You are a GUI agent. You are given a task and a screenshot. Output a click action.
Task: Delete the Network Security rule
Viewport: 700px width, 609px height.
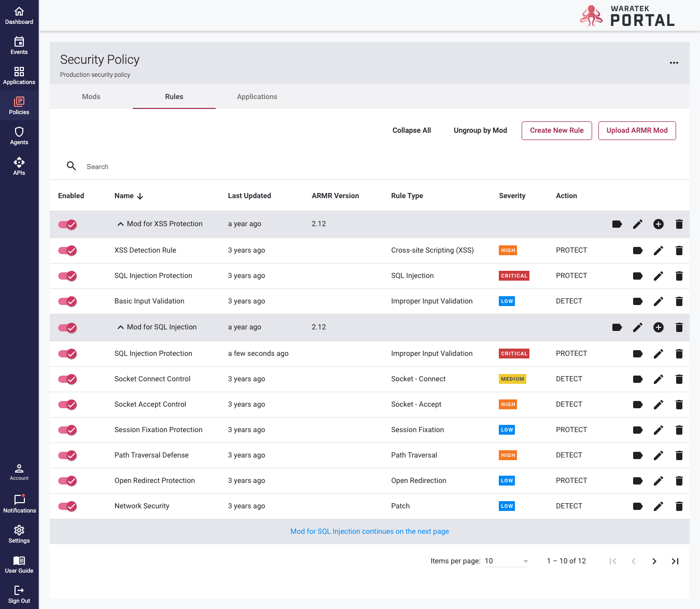click(679, 506)
